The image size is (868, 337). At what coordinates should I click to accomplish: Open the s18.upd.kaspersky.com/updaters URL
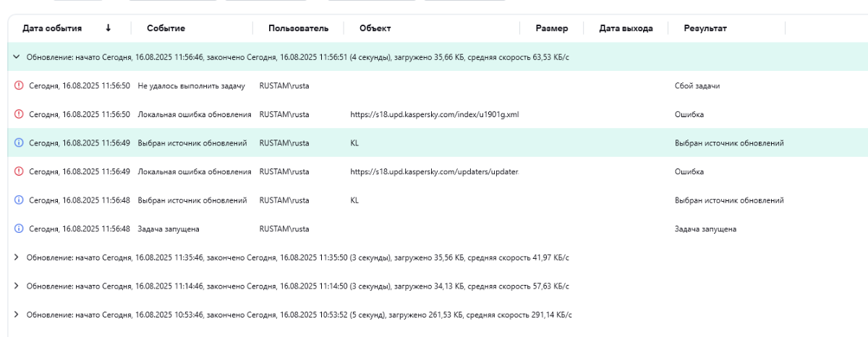435,171
